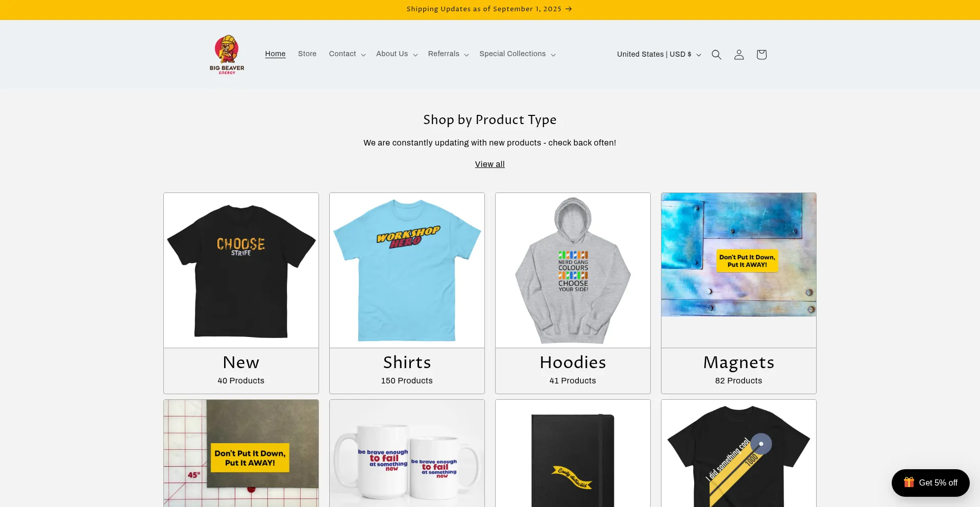
Task: Open the shopping cart icon
Action: [761, 55]
